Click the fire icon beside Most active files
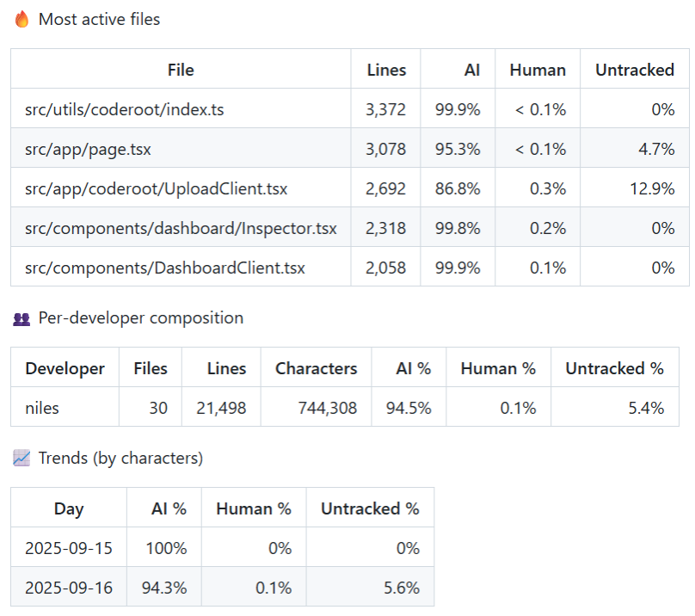695x616 pixels. pos(22,19)
